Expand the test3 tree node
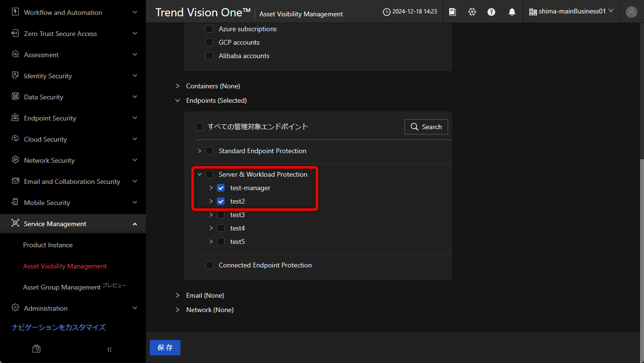 (x=211, y=215)
